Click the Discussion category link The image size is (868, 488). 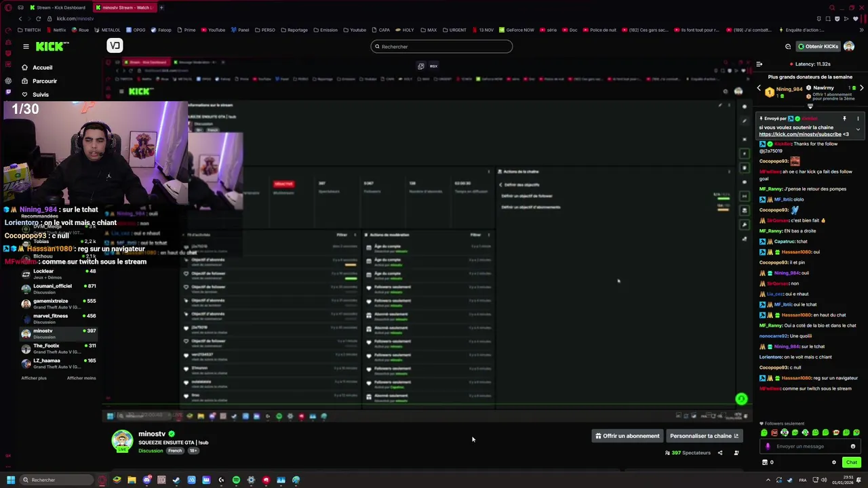click(x=151, y=451)
